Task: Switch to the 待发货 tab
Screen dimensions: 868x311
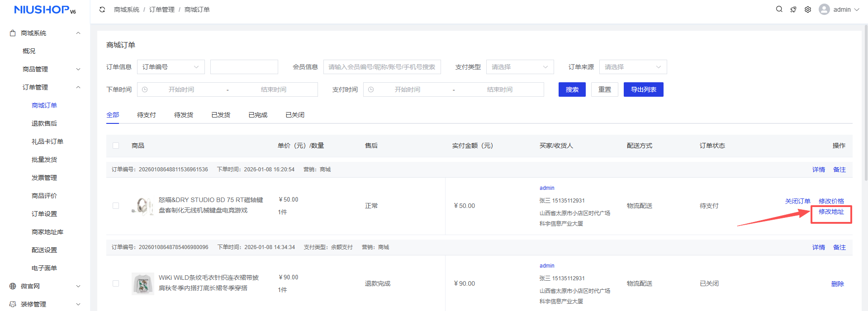Action: tap(183, 115)
